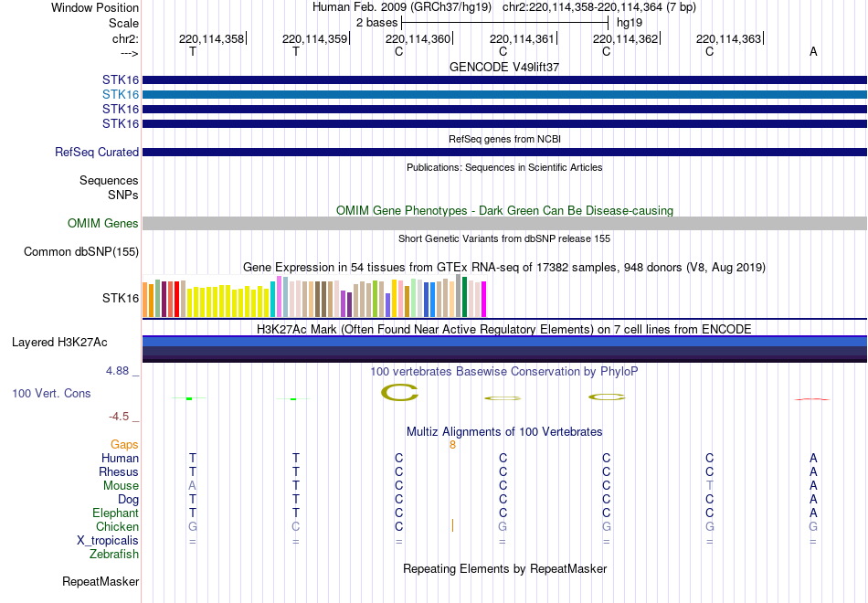The image size is (868, 603).
Task: Select the Mouse species label
Action: (x=121, y=486)
